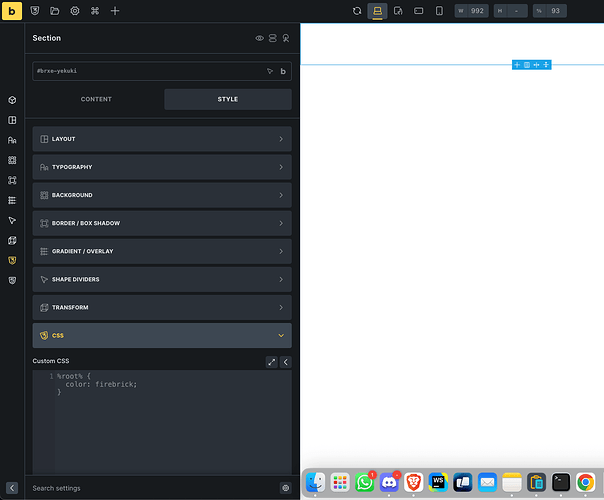The image size is (604, 500).
Task: Click the pseudo-class cursor icon in ID field
Action: [x=270, y=71]
